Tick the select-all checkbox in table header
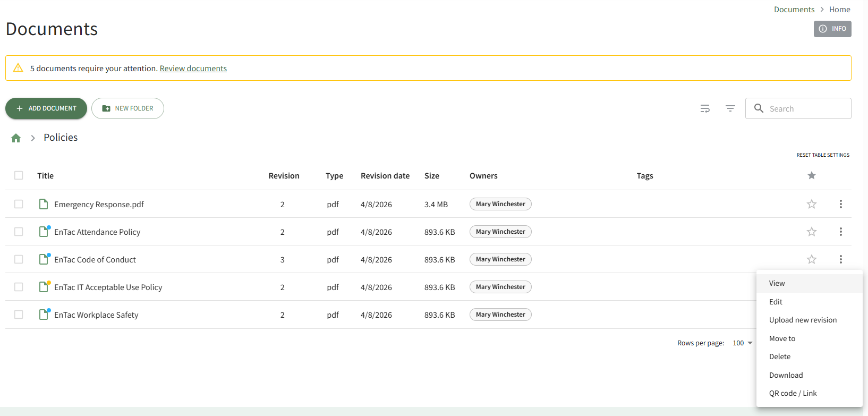 [x=19, y=176]
